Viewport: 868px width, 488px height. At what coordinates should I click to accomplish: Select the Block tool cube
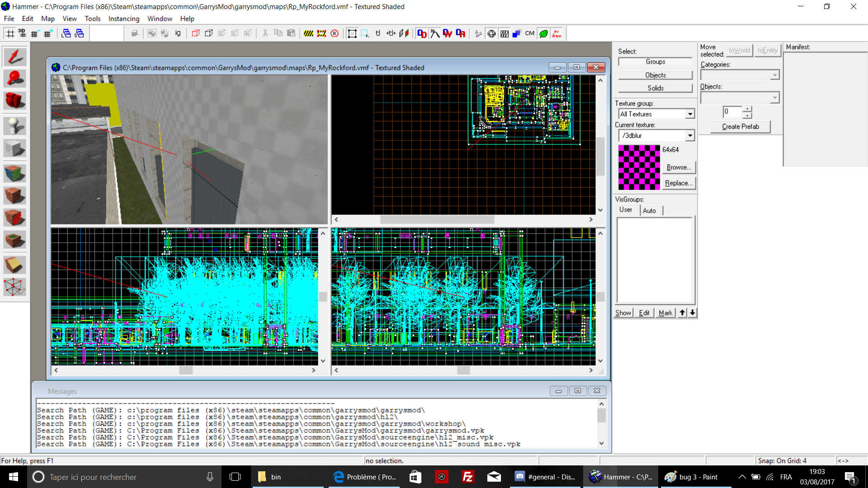coord(14,148)
